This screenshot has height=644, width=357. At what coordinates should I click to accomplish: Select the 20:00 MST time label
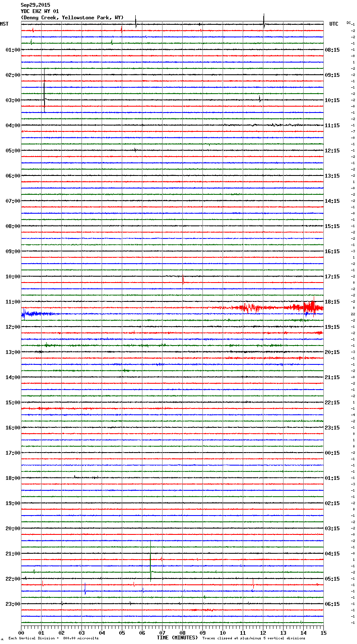click(13, 529)
